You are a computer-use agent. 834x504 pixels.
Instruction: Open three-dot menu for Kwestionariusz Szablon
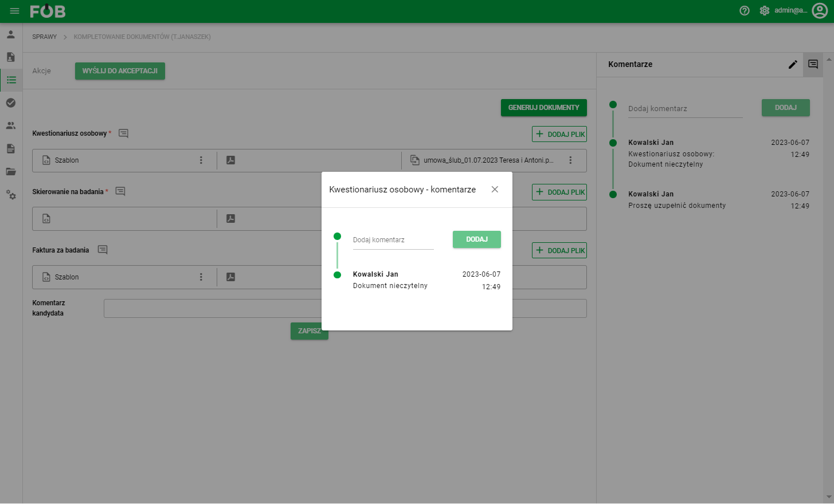[x=201, y=160]
